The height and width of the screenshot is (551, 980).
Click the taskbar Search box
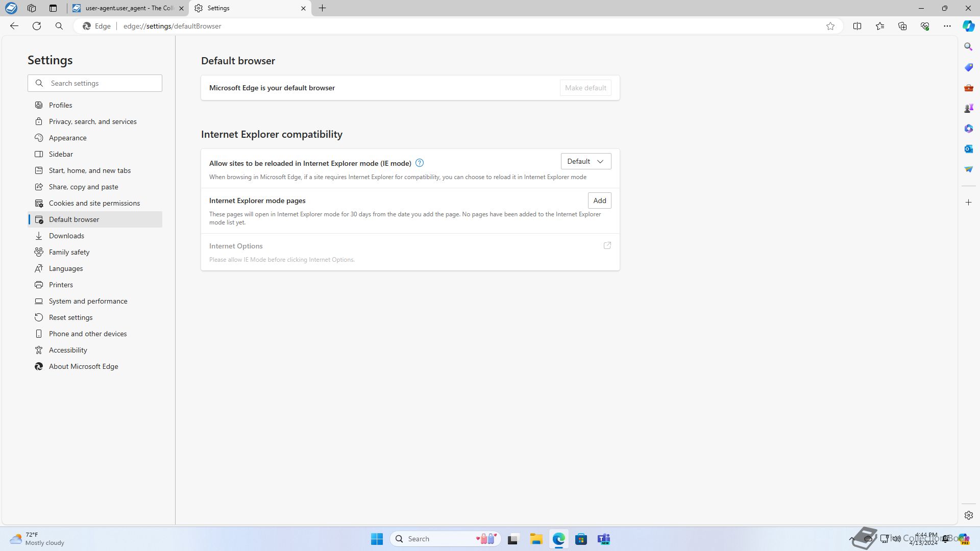click(x=445, y=539)
